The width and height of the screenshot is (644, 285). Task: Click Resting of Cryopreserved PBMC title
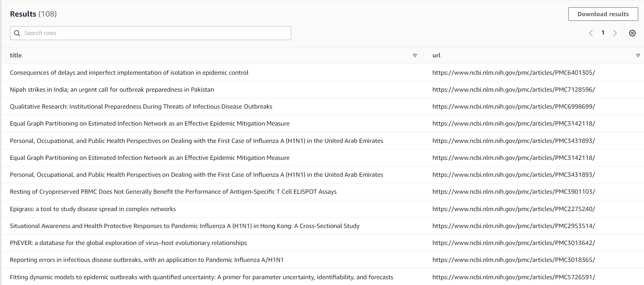tap(173, 192)
